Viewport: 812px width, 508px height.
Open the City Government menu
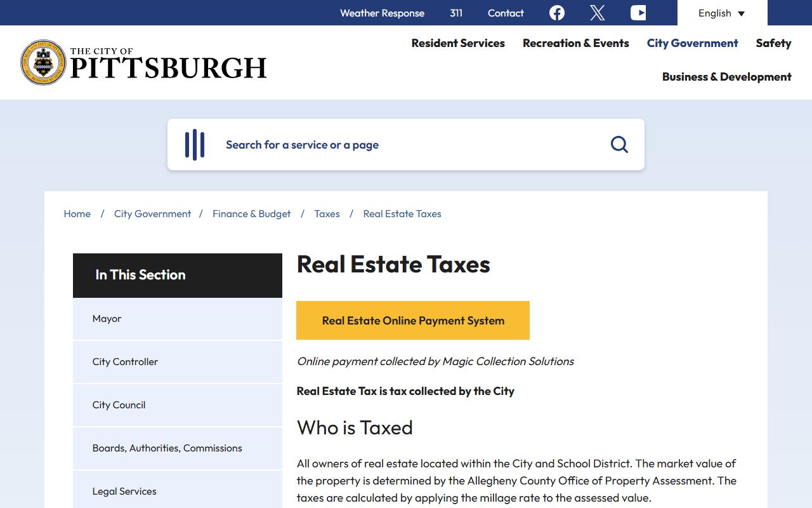point(693,43)
